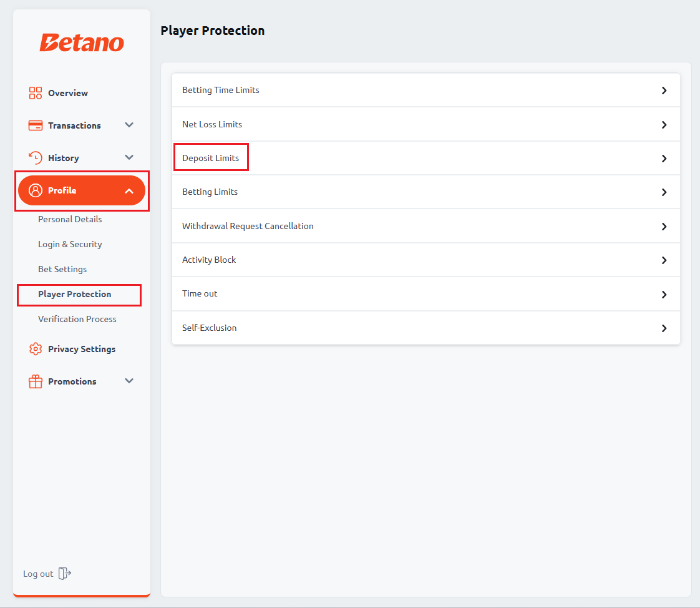Click the Privacy Settings gear icon
This screenshot has height=608, width=700.
(x=36, y=349)
